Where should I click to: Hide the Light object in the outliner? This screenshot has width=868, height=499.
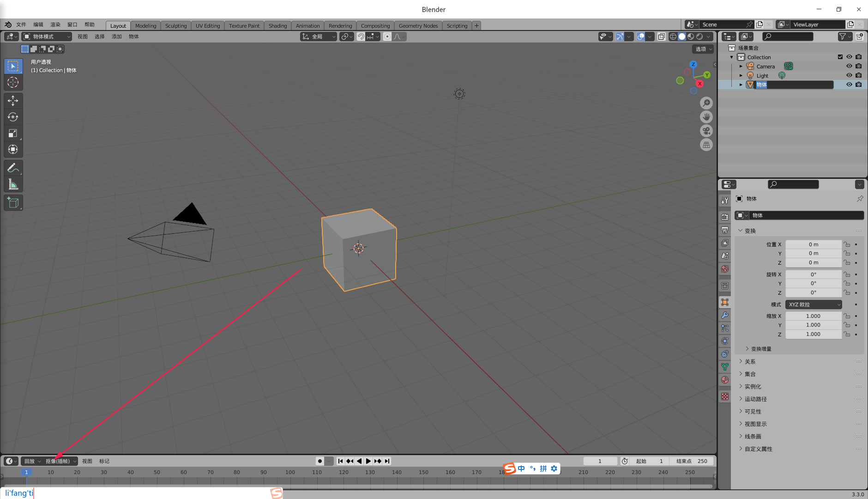point(849,75)
